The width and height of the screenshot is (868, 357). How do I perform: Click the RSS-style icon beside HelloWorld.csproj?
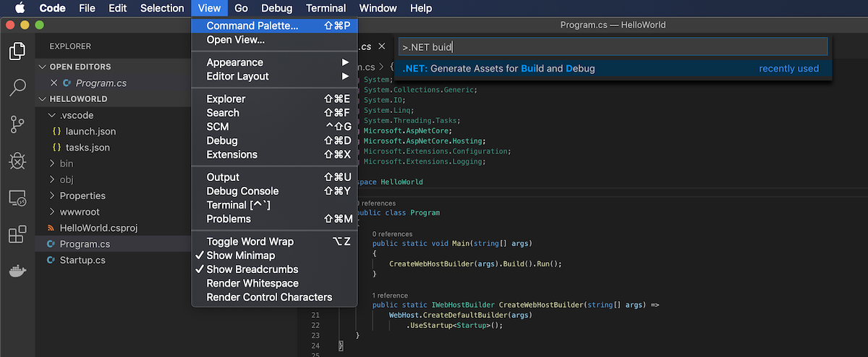click(51, 228)
